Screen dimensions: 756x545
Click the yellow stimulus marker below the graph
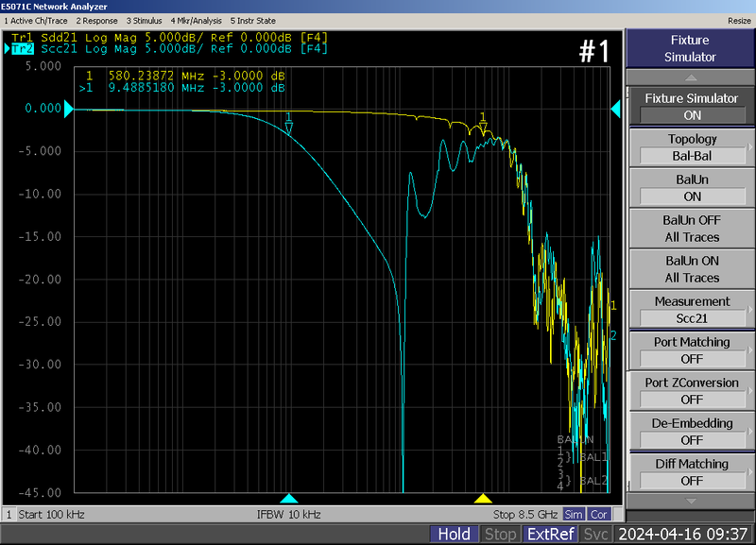484,499
